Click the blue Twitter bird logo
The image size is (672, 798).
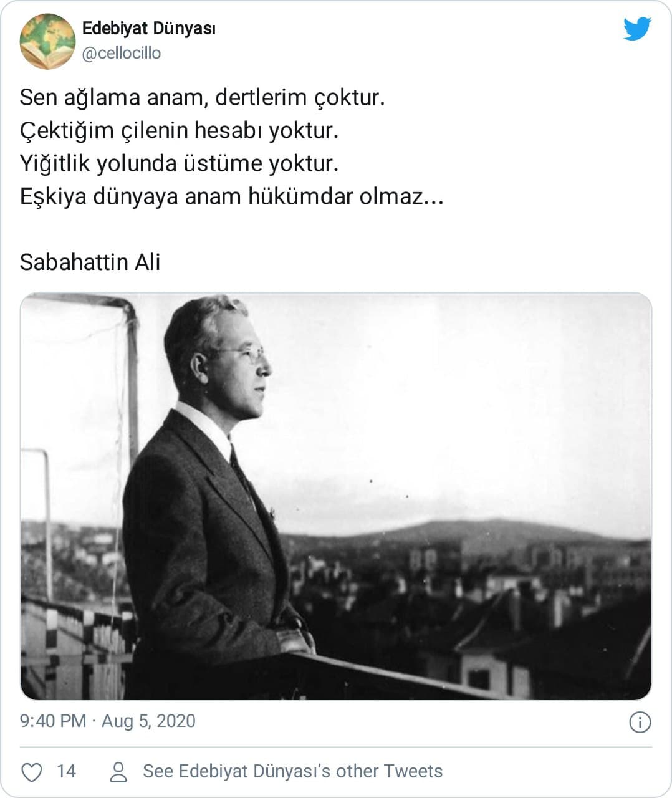(x=637, y=29)
